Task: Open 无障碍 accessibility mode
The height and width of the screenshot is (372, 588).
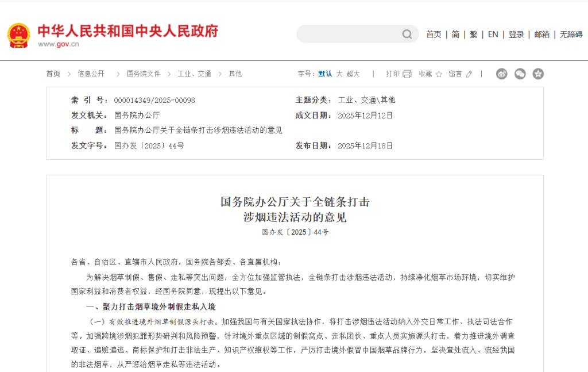Action: coord(571,34)
